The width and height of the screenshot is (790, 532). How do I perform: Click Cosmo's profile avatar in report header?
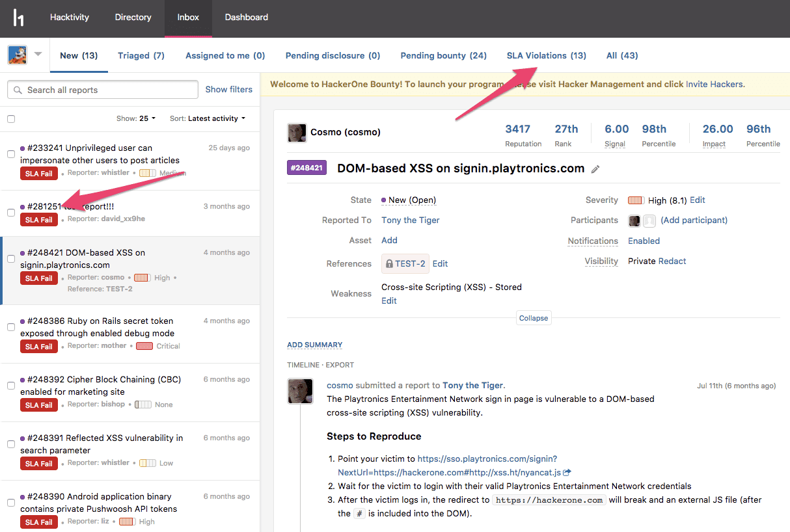(x=297, y=133)
